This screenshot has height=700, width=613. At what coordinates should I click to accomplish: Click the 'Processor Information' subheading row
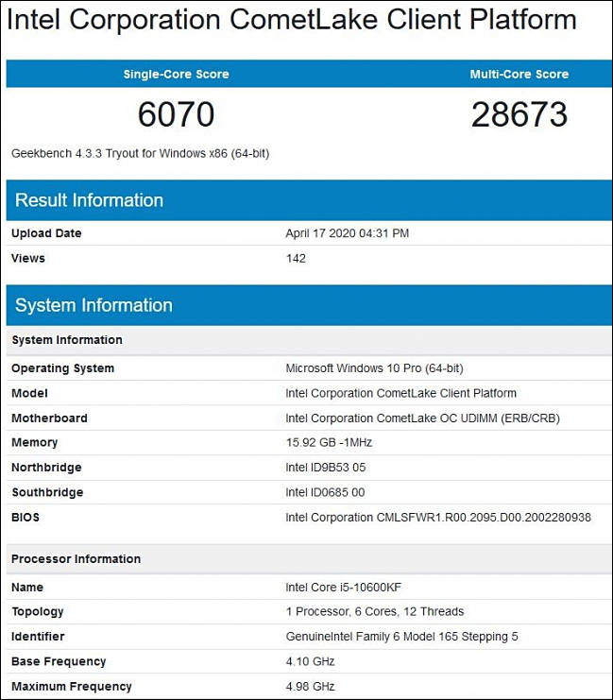(309, 559)
